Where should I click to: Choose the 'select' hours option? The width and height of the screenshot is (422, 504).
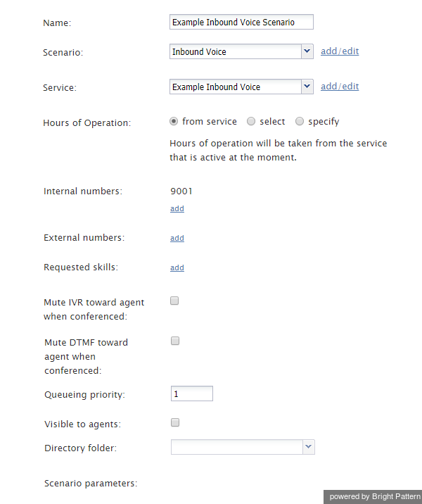point(251,121)
